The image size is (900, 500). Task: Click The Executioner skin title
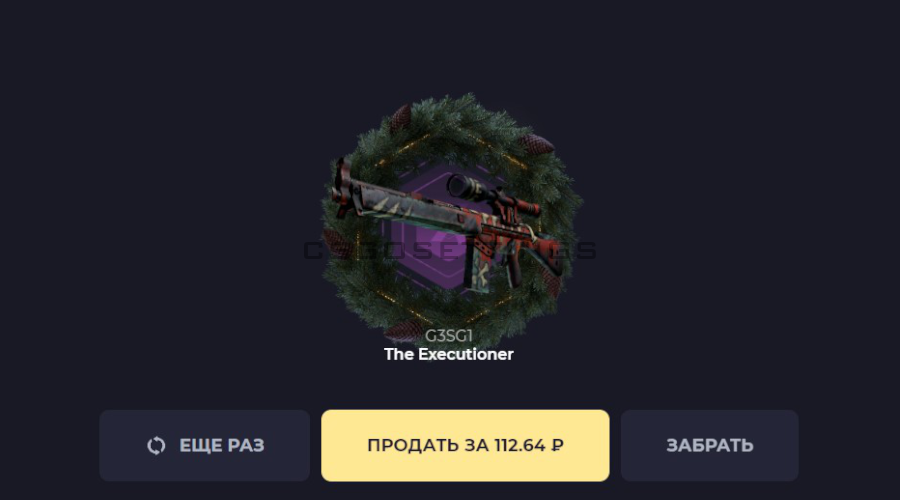click(449, 354)
